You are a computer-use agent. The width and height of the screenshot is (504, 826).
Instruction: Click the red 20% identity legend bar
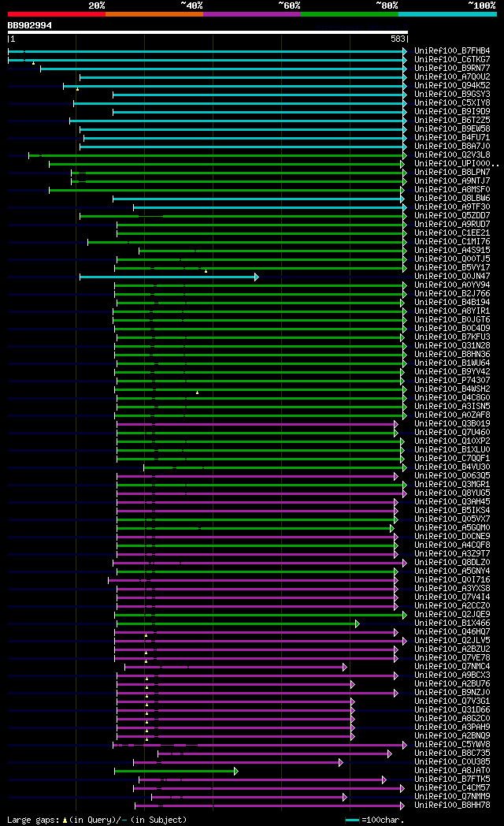[56, 14]
